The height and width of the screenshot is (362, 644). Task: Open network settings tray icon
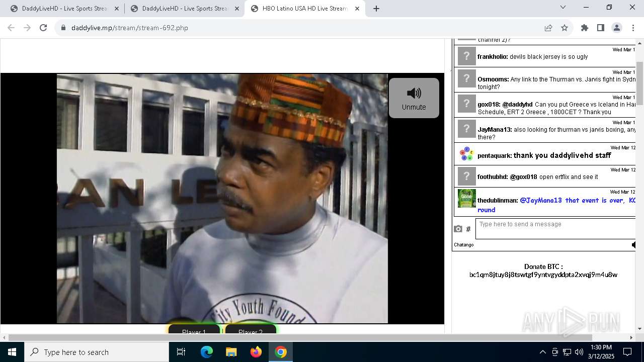pos(567,352)
